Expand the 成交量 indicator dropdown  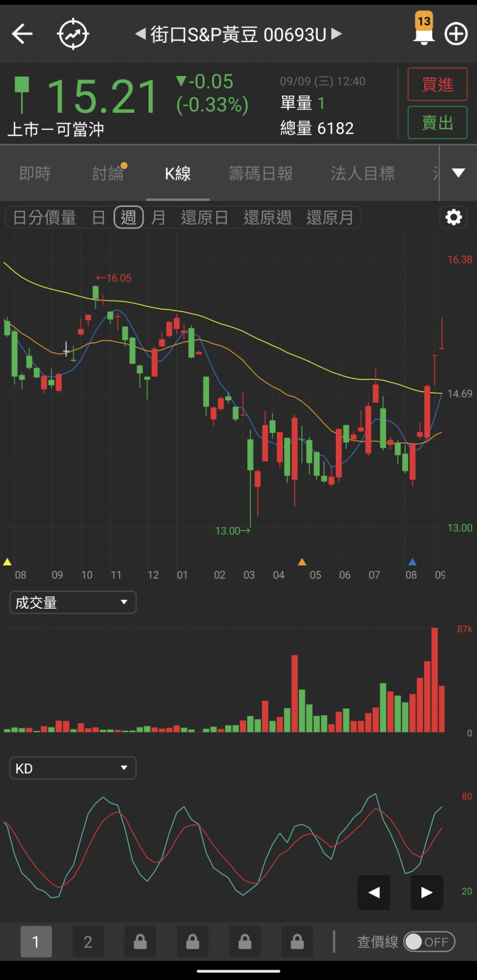pyautogui.click(x=73, y=602)
